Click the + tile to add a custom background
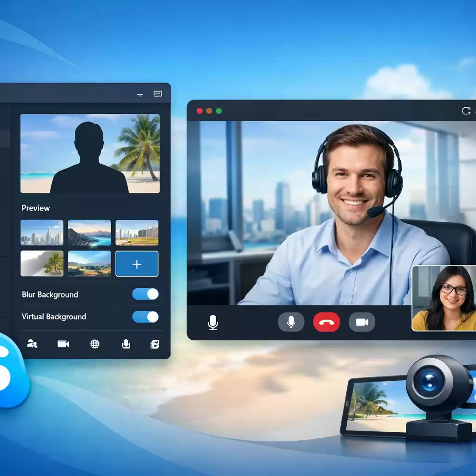 click(x=137, y=264)
